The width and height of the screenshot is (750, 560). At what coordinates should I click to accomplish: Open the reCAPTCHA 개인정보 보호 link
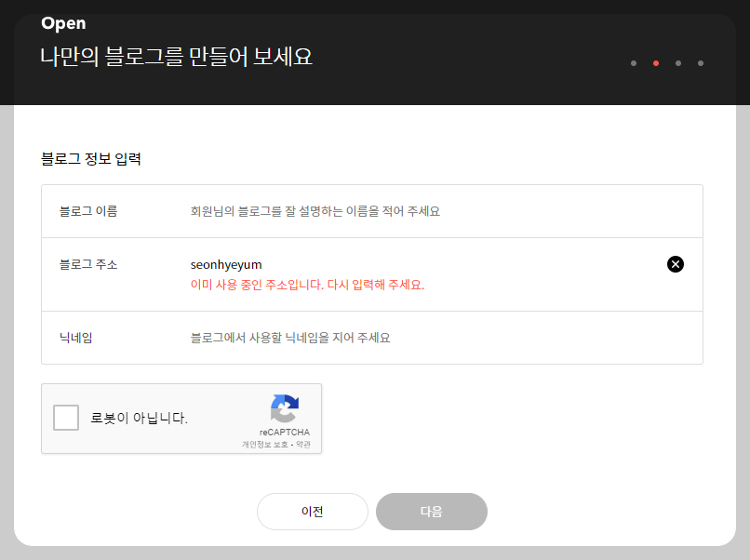pyautogui.click(x=265, y=445)
